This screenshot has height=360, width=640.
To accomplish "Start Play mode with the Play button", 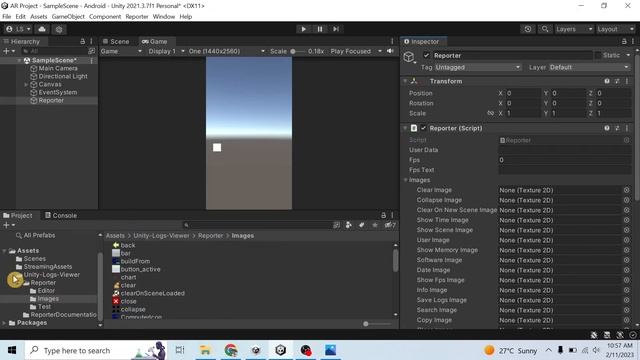I will click(303, 29).
